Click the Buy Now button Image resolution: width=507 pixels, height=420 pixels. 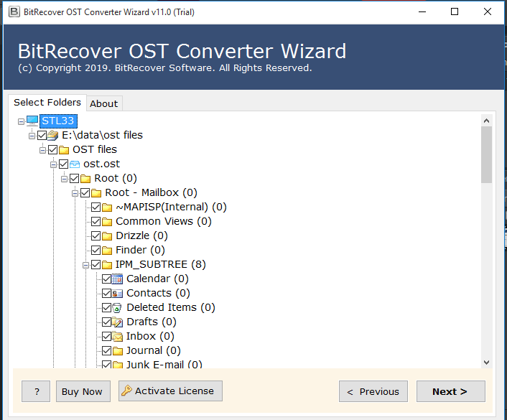click(x=82, y=391)
